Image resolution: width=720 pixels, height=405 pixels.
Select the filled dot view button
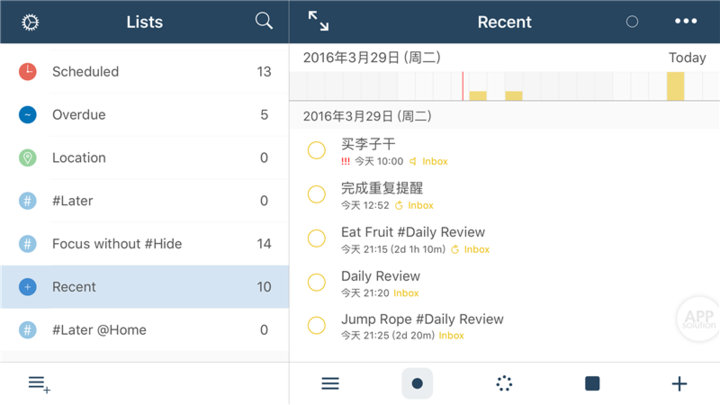pos(417,384)
